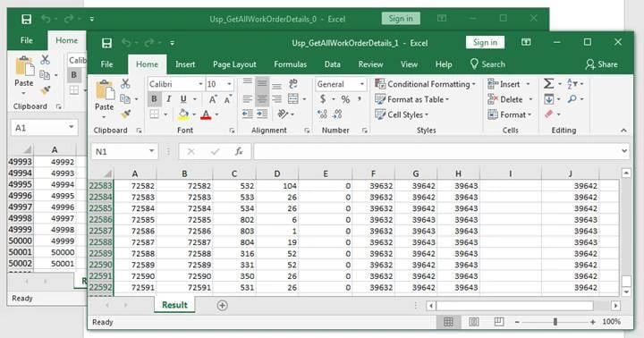The width and height of the screenshot is (644, 338).
Task: Open Find & Select magnifier
Action: coord(572,99)
